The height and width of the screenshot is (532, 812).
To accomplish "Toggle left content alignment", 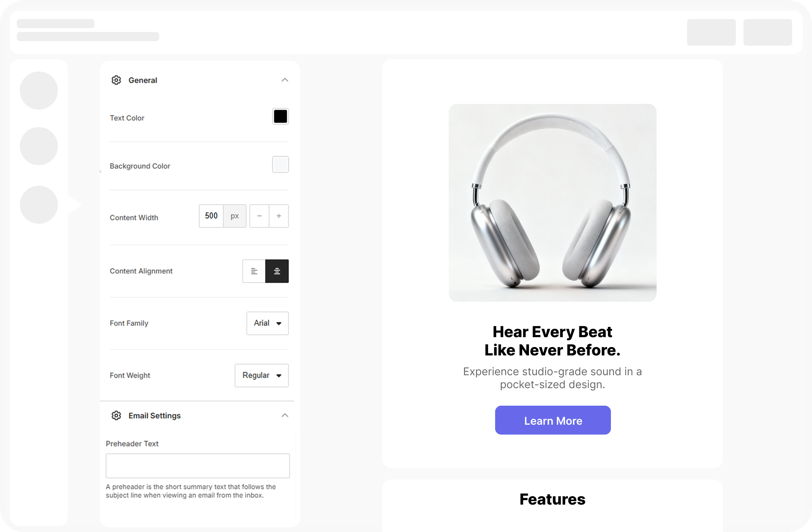I will coord(254,271).
